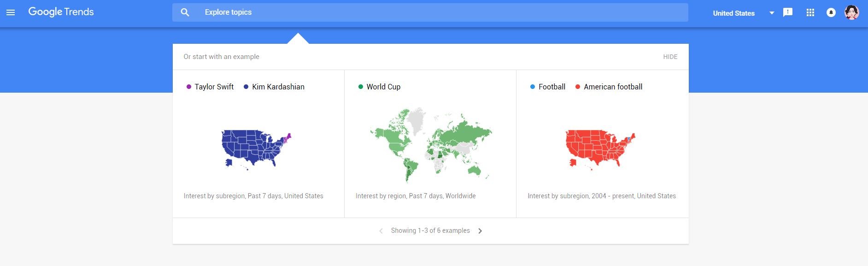
Task: Click the country selector dropdown arrow
Action: coord(772,13)
